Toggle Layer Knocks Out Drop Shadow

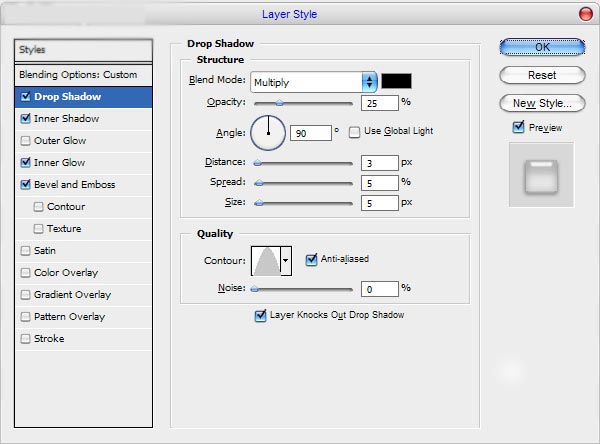click(x=261, y=315)
